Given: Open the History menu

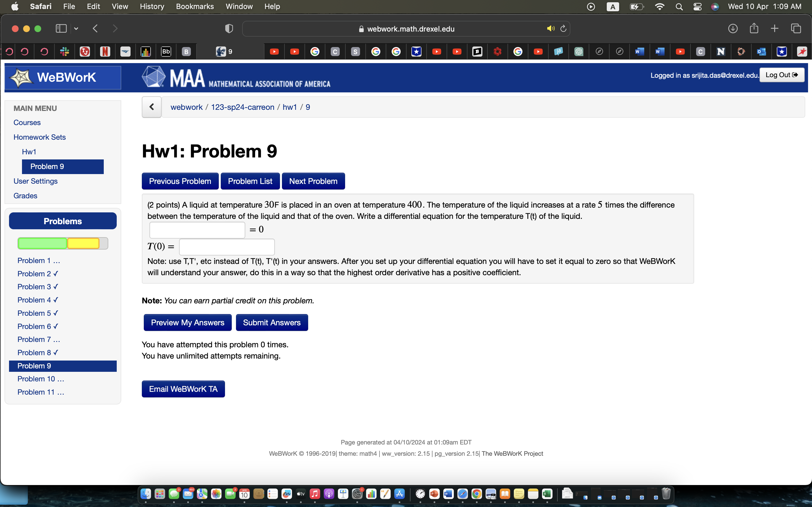Looking at the screenshot, I should tap(152, 6).
